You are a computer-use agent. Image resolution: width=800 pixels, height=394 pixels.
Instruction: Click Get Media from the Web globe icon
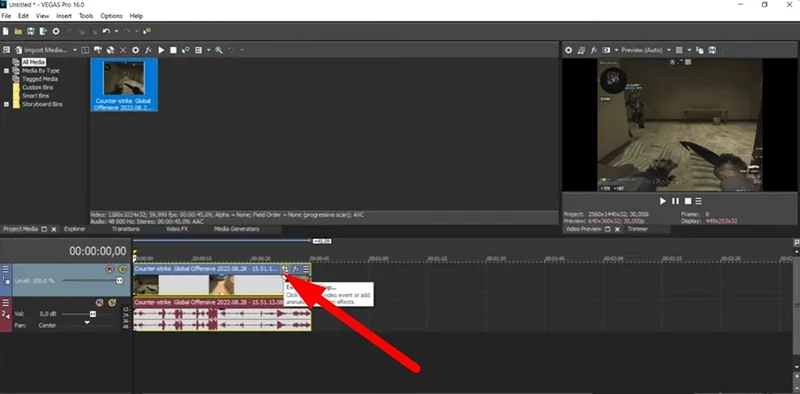[x=110, y=50]
